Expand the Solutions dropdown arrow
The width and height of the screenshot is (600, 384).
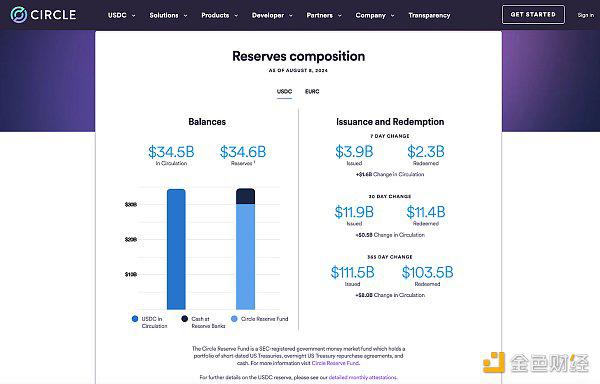(x=186, y=16)
